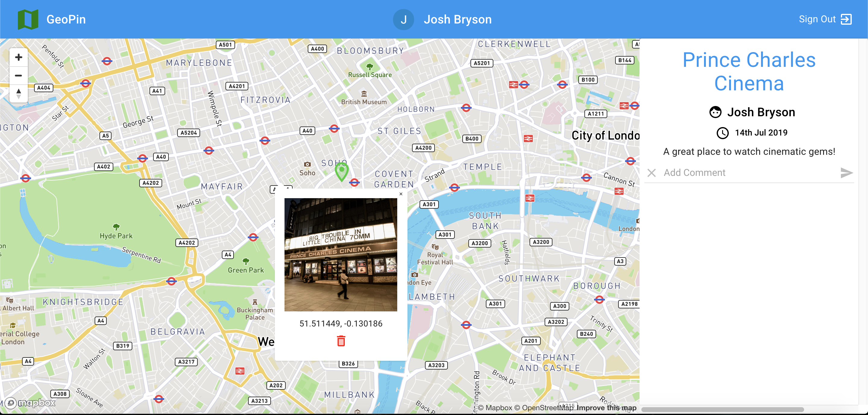Click the Prince Charles Cinema photo

341,254
